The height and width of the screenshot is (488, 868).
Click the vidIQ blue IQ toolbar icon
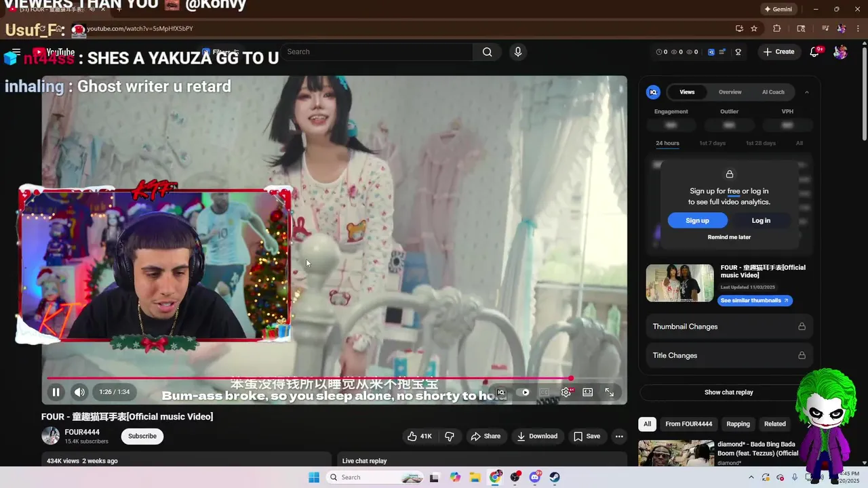coord(711,52)
